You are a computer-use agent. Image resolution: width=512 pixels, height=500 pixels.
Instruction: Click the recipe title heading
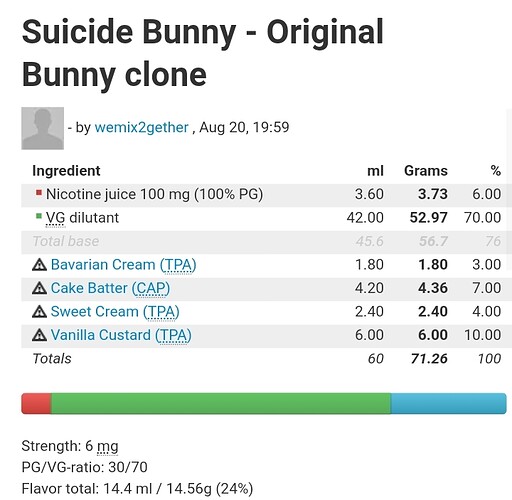tap(203, 53)
